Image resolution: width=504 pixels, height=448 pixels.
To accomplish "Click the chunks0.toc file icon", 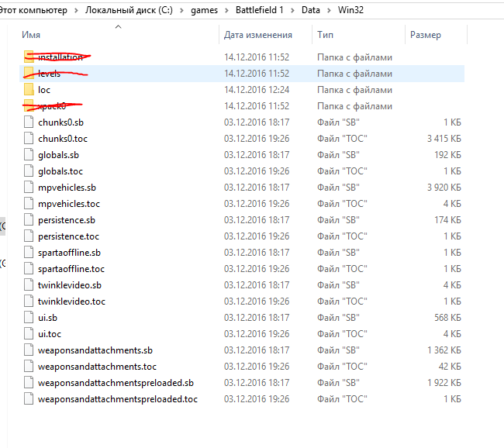I will 29,138.
